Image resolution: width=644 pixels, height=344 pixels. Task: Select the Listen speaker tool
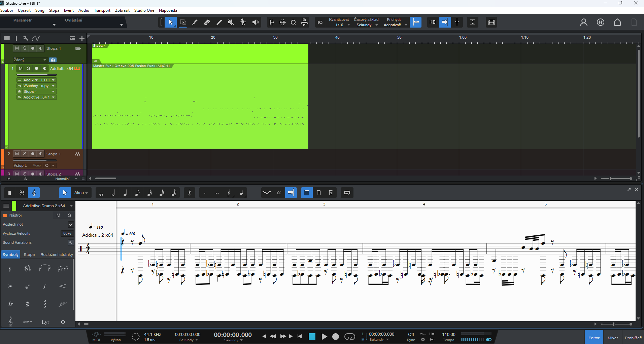[x=256, y=23]
